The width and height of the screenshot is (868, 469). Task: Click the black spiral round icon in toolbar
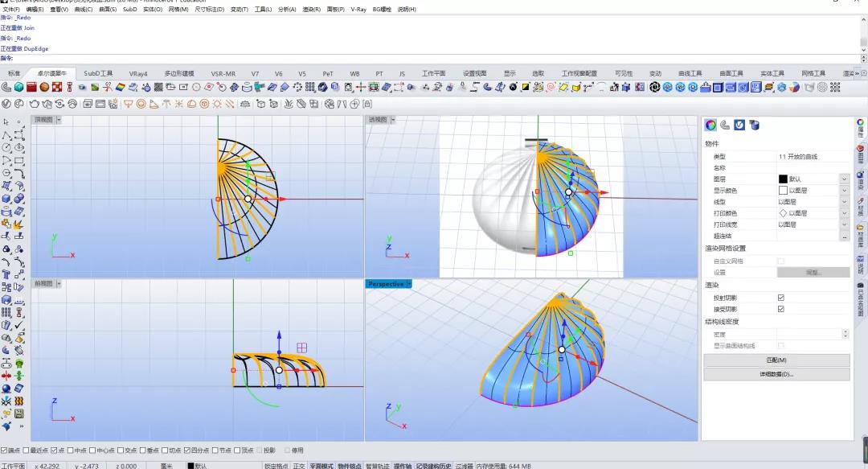point(655,87)
